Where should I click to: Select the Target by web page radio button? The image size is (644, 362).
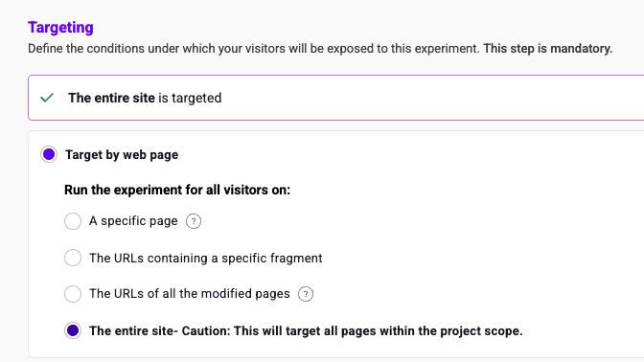pos(49,154)
